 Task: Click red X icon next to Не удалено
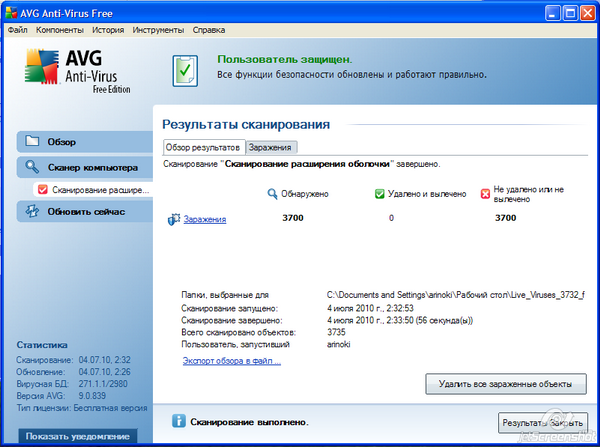click(485, 194)
